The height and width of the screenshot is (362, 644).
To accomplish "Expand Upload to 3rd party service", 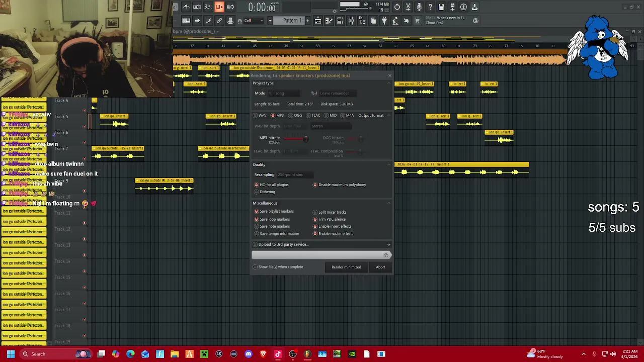I will click(x=322, y=244).
